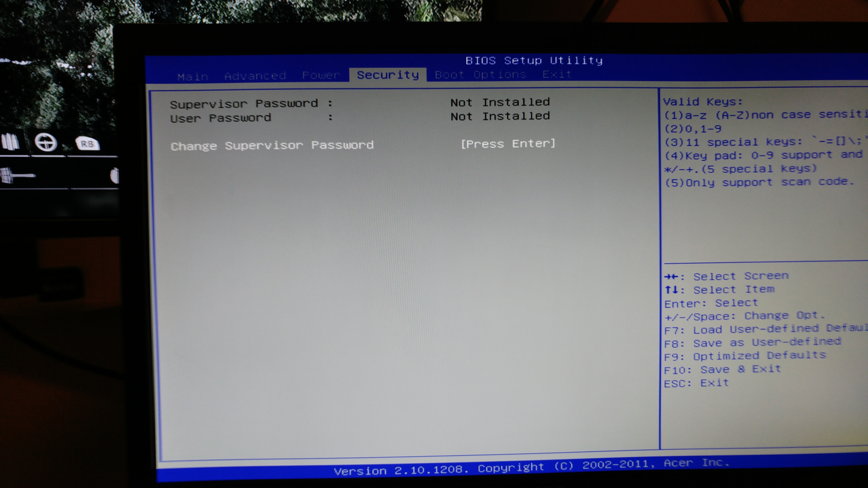Click the Enter: Select key hint
This screenshot has height=488, width=868.
pos(711,303)
